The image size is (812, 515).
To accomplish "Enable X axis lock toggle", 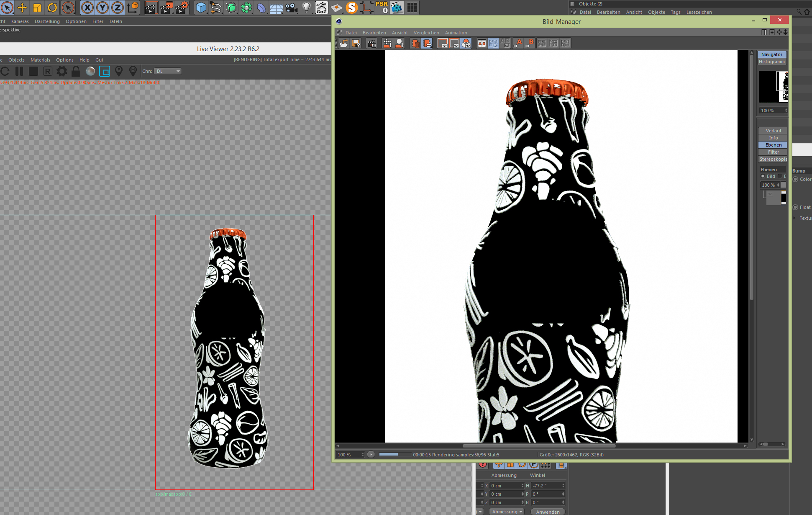I will click(87, 8).
